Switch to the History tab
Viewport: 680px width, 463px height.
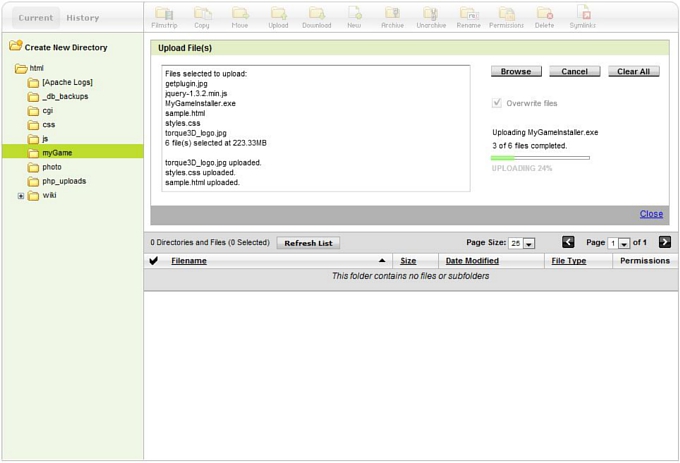coord(82,18)
